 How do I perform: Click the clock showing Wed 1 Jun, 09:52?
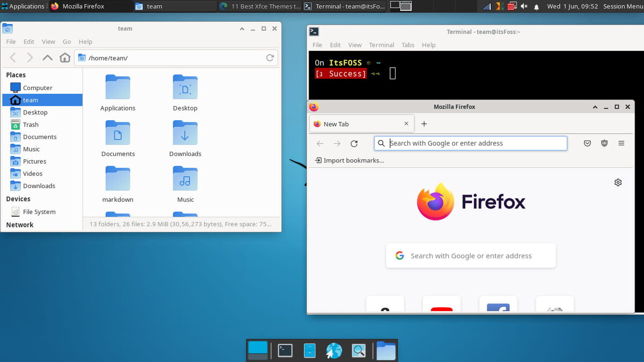[572, 6]
